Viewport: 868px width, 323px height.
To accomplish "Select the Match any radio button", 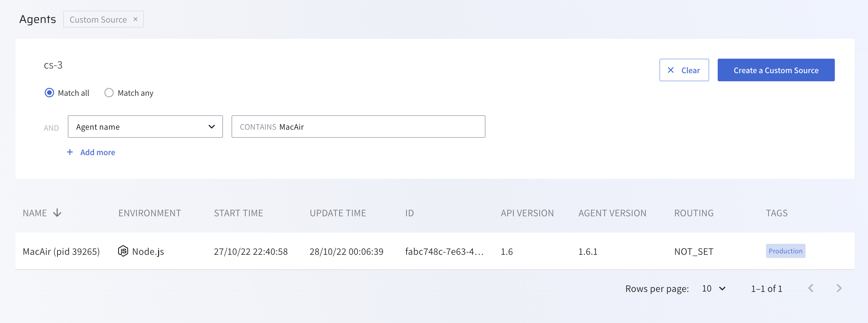I will [x=109, y=93].
